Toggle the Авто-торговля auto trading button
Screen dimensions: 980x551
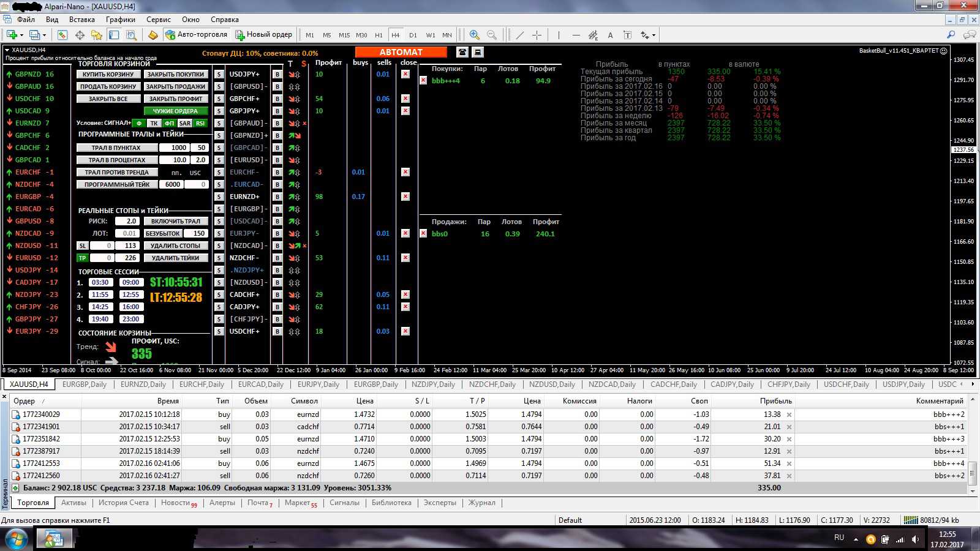196,35
